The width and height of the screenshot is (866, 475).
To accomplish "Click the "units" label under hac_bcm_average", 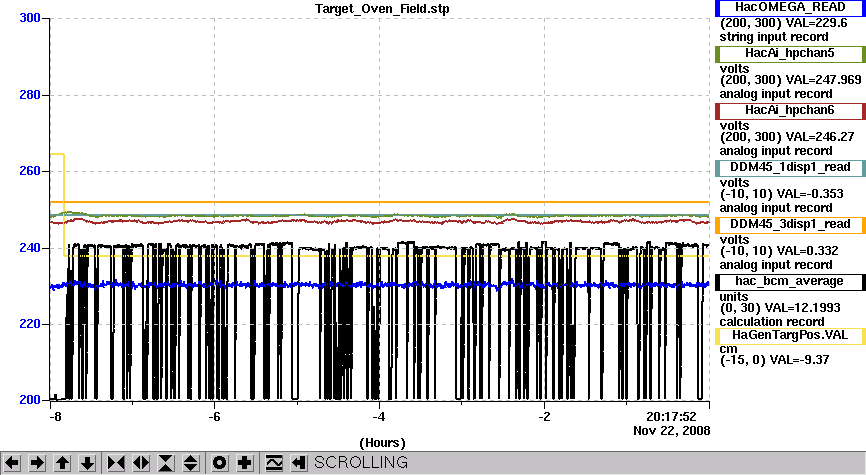I will coord(733,297).
